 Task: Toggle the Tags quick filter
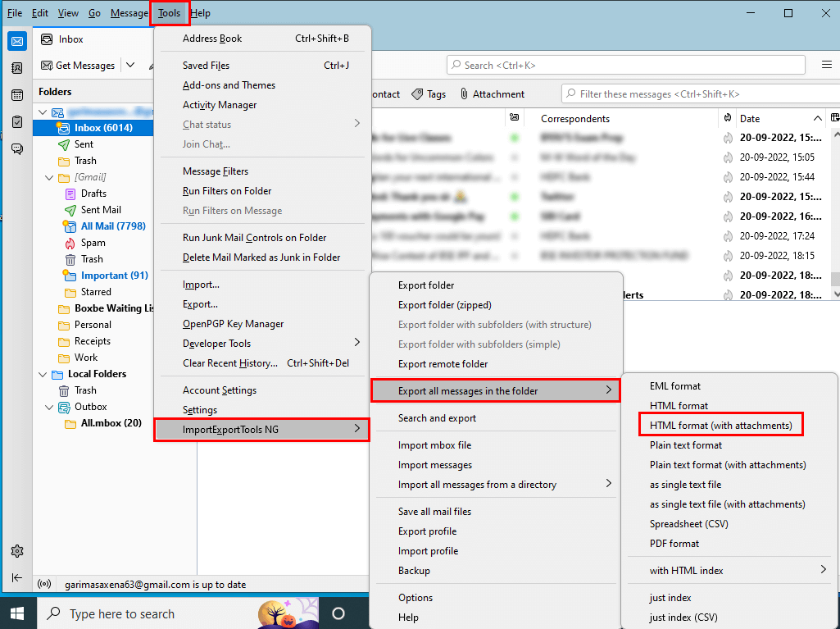point(429,94)
